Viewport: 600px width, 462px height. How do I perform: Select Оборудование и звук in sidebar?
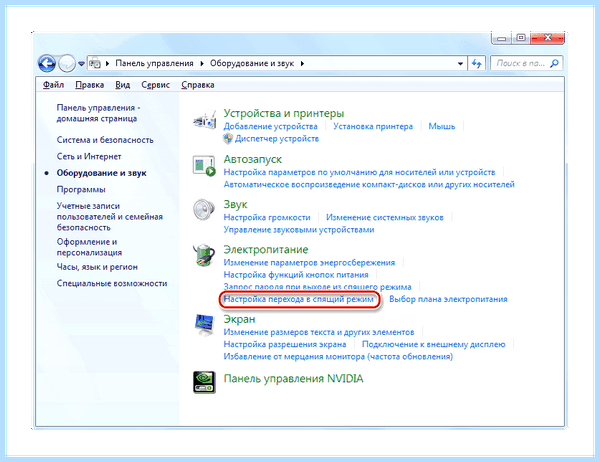tap(101, 173)
